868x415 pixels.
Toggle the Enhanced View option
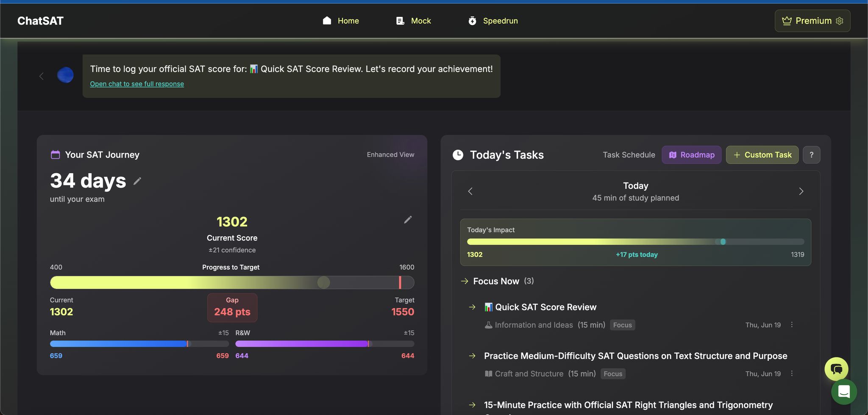pyautogui.click(x=390, y=155)
